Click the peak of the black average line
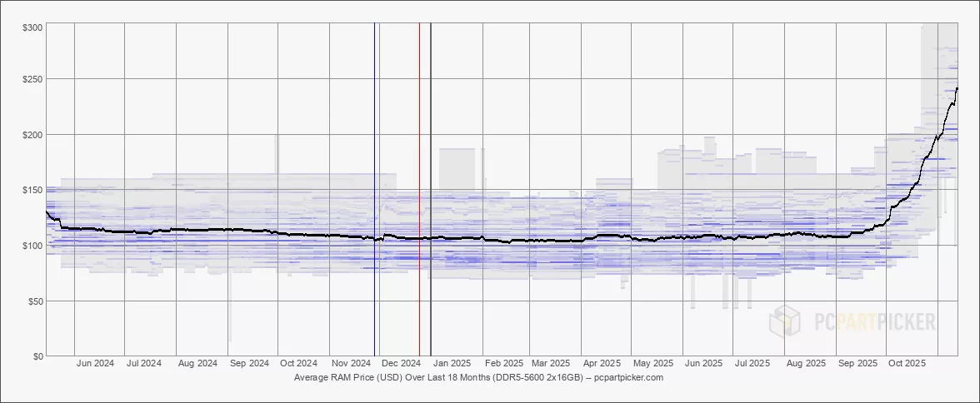 pyautogui.click(x=957, y=88)
